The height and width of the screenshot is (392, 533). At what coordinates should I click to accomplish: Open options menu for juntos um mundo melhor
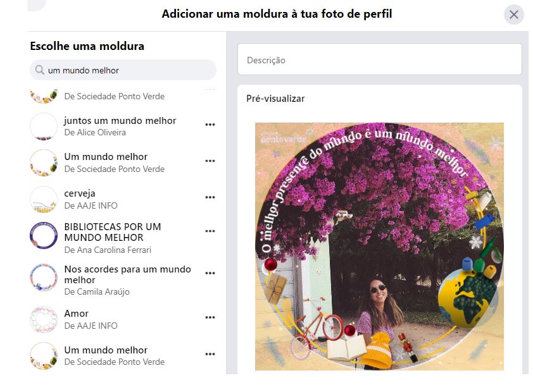coord(210,125)
